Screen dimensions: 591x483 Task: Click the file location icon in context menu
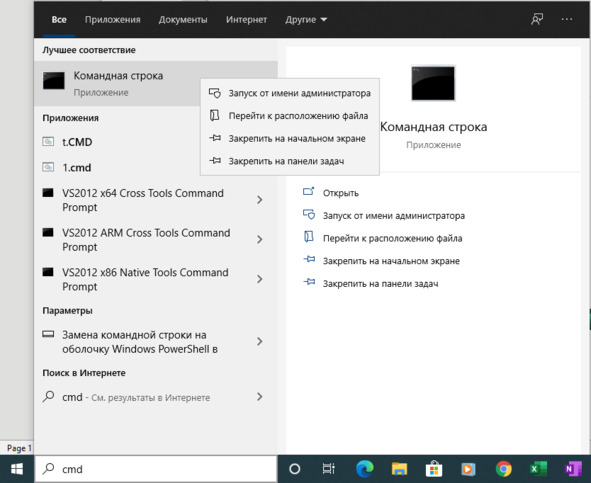coord(214,115)
